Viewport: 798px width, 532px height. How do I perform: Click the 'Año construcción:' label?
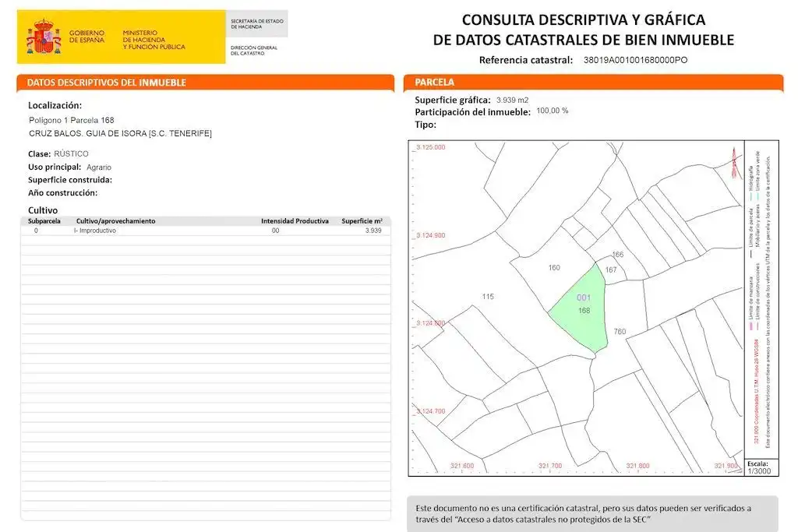tap(62, 192)
